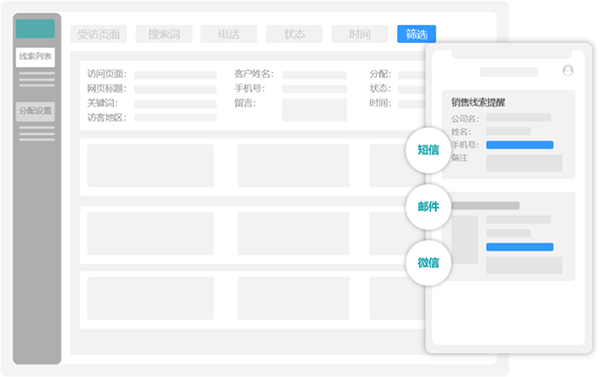Click the image thumbnail in second phone card
Image resolution: width=600 pixels, height=377 pixels.
[x=465, y=240]
